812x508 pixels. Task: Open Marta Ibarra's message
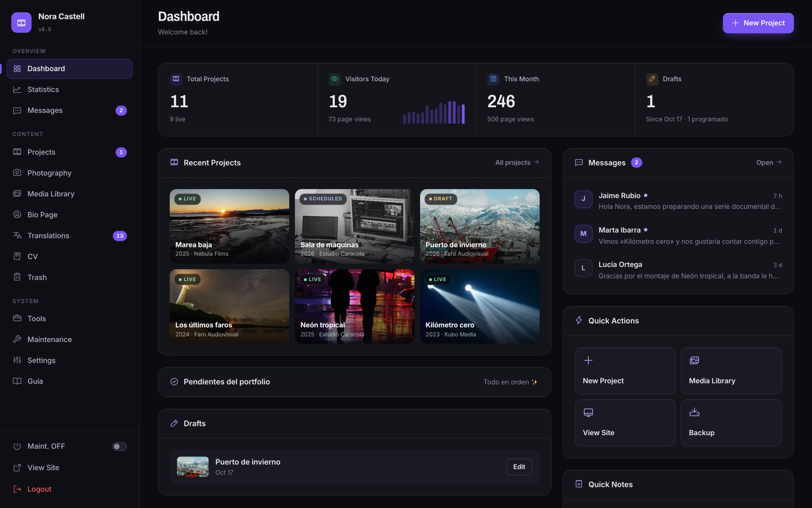click(678, 235)
